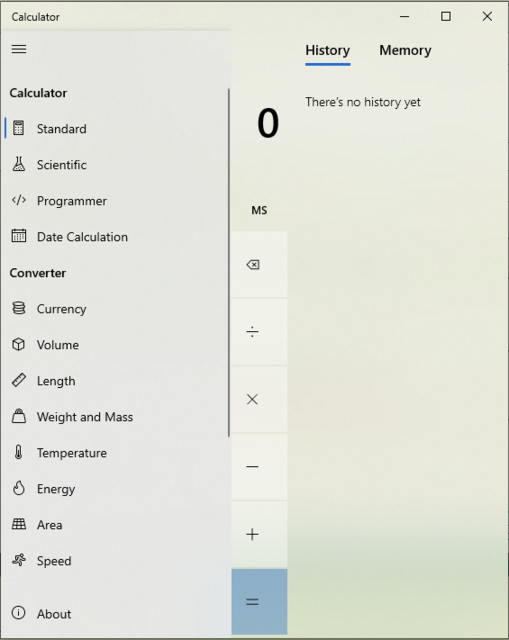Switch to the History tab
Screen dimensions: 509x640
click(327, 51)
